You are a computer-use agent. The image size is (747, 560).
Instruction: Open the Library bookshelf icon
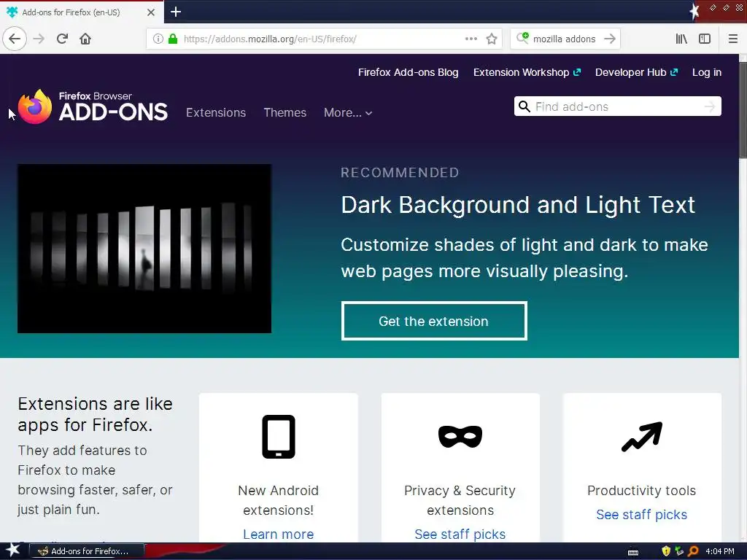(681, 39)
